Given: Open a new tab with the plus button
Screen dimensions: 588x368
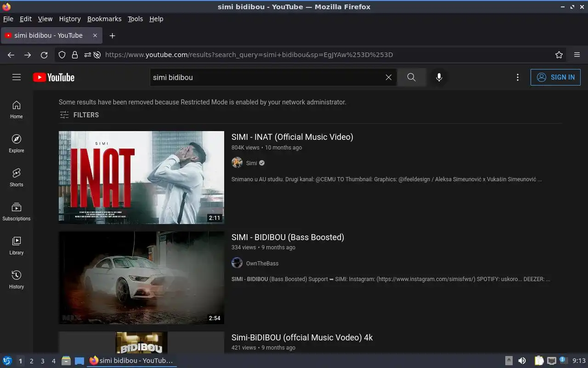Looking at the screenshot, I should point(112,35).
